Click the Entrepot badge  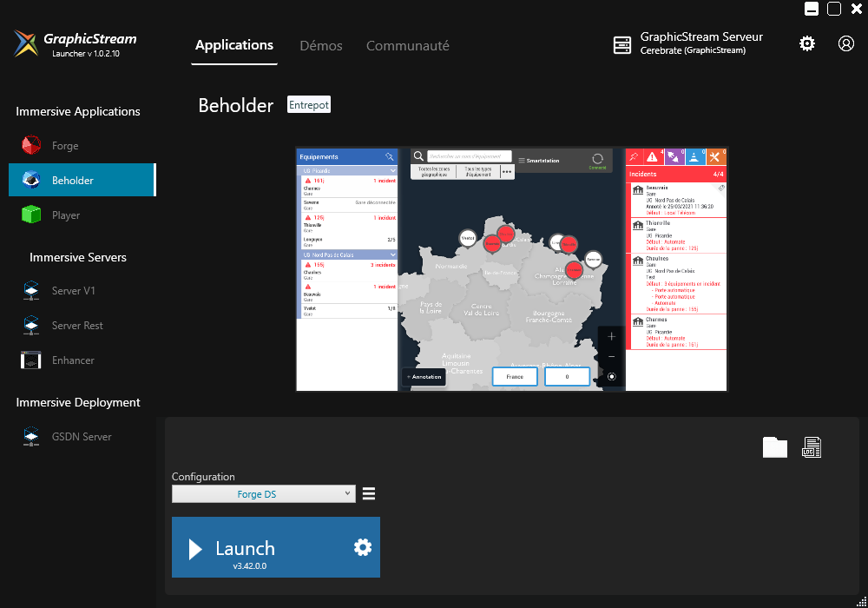click(309, 104)
